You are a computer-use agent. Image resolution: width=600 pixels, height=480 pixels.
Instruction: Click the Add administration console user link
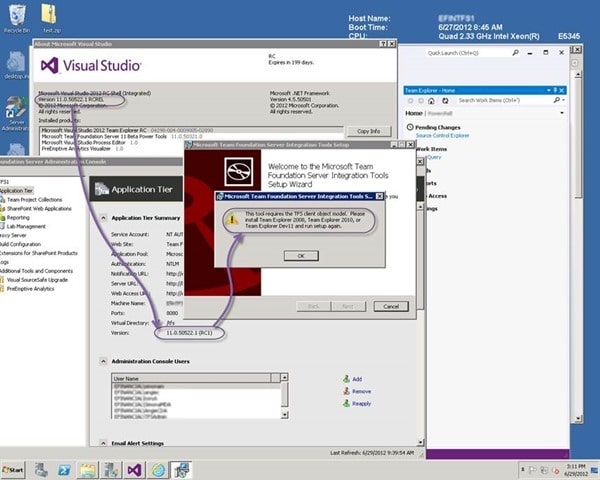357,379
